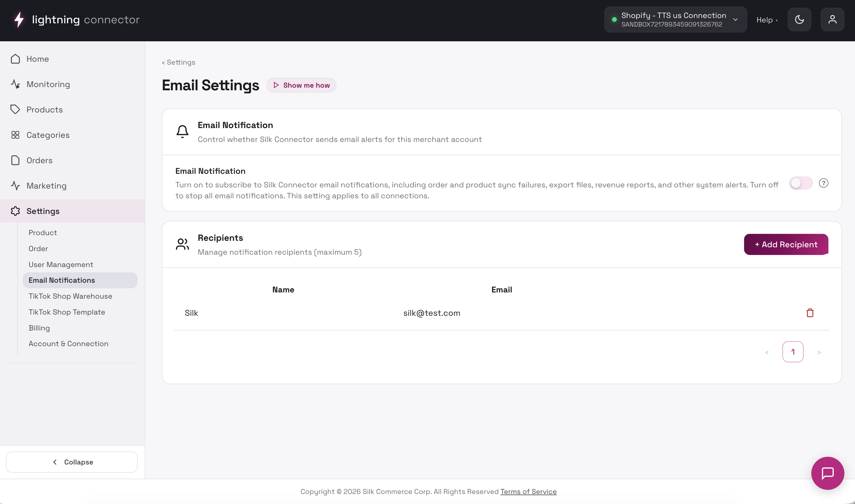Open the Help dropdown menu
Viewport: 855px width, 504px height.
pyautogui.click(x=767, y=20)
